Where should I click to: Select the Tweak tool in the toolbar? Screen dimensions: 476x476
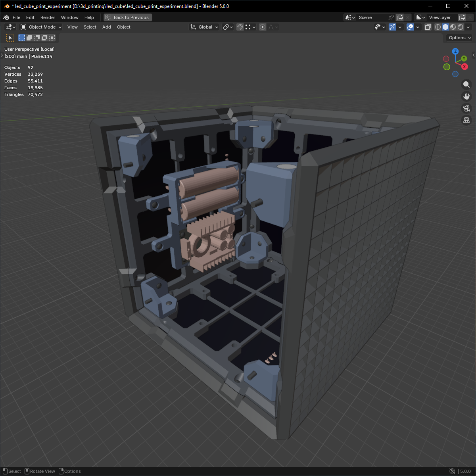point(10,37)
